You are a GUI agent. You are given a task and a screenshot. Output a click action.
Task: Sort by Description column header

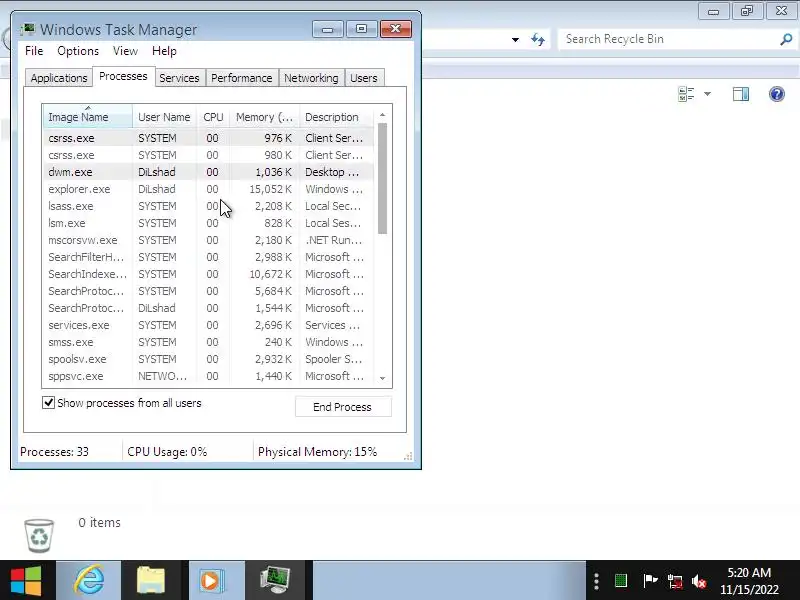click(336, 117)
